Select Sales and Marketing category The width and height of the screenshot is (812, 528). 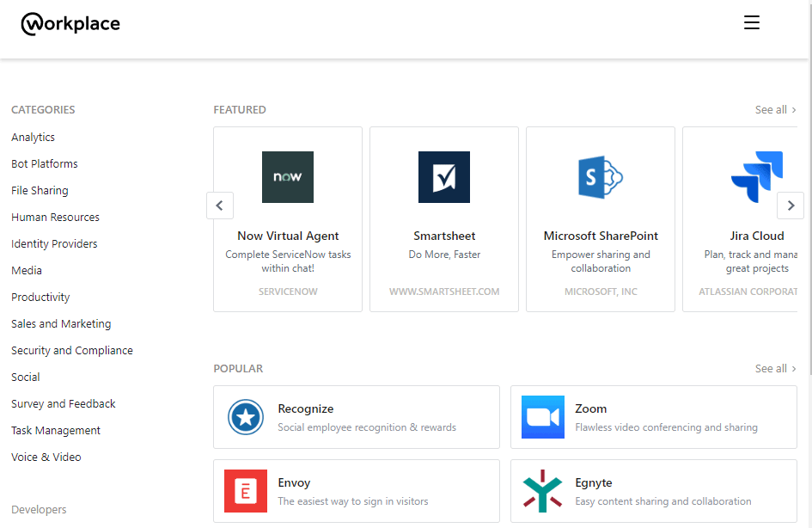point(61,324)
